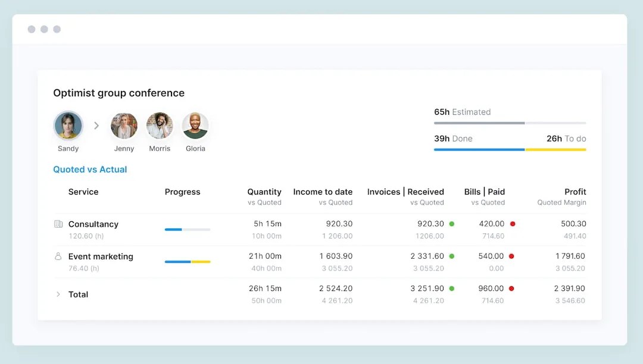Screen dimensions: 643x364
Task: Click the Consultancy service building icon
Action: (x=58, y=224)
